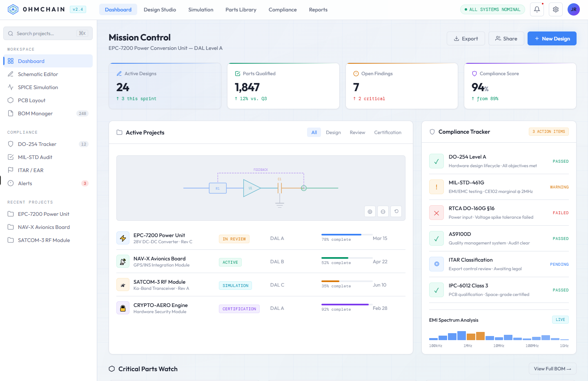Click AS9100D passed checkmark icon
The height and width of the screenshot is (381, 588).
click(x=437, y=238)
